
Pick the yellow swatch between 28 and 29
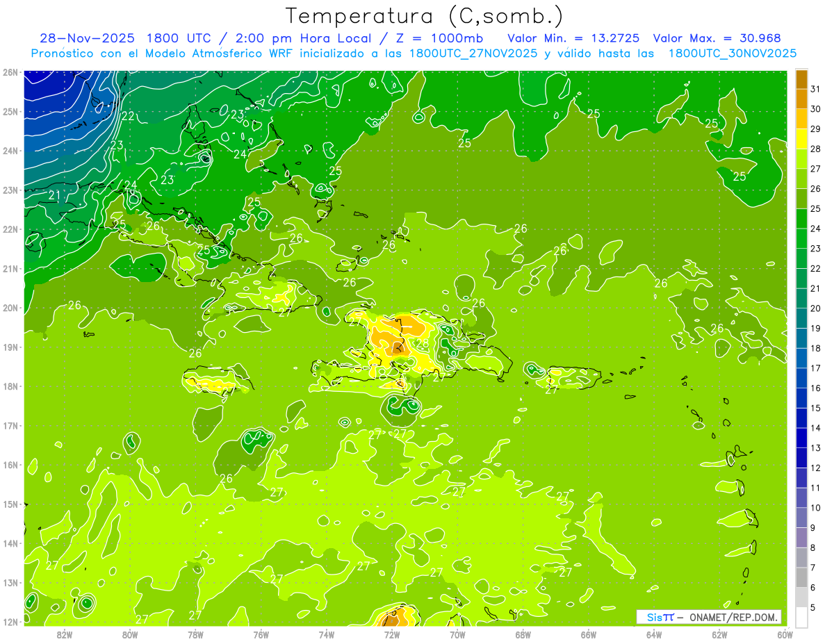801,138
